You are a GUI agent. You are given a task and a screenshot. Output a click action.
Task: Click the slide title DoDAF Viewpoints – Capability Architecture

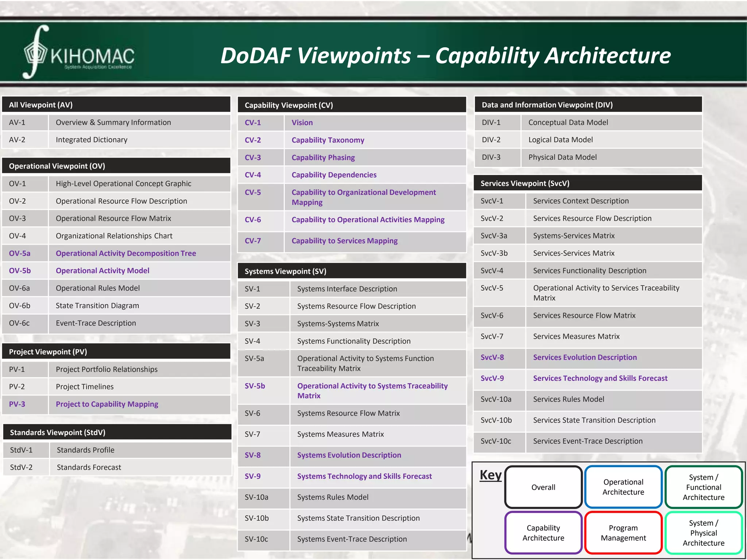point(445,55)
